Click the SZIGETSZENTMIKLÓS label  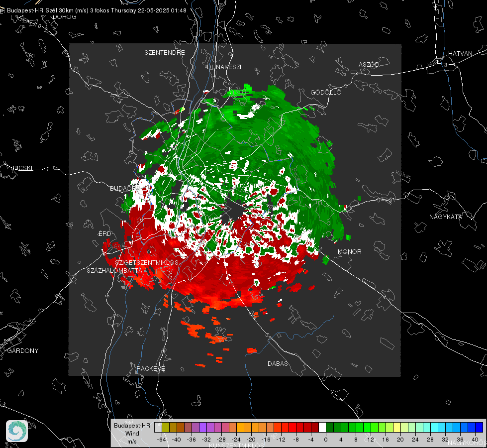(147, 262)
